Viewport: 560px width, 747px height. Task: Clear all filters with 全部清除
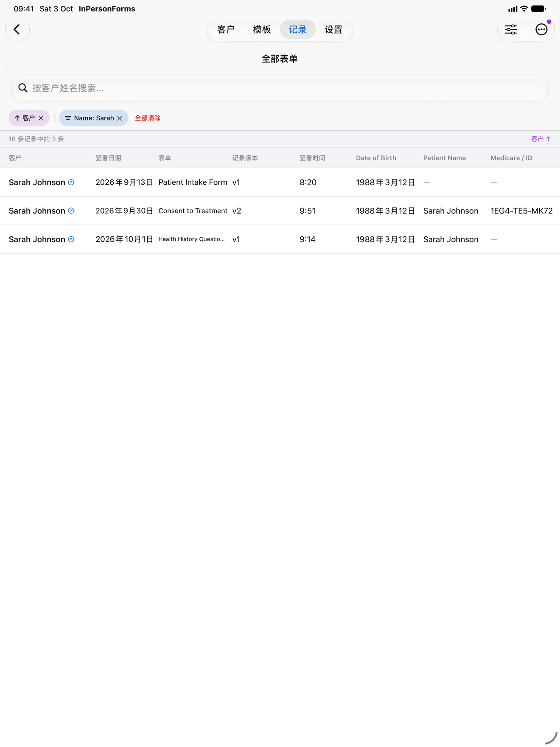(x=148, y=118)
